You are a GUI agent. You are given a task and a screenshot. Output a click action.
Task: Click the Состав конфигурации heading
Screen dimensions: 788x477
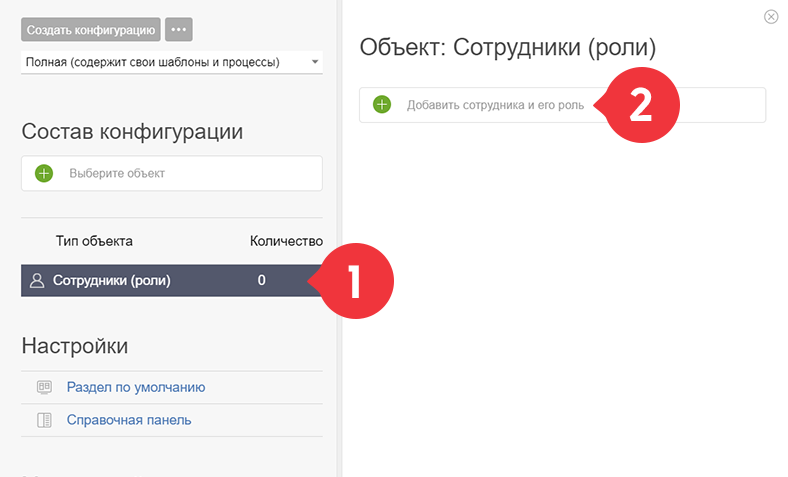(132, 132)
